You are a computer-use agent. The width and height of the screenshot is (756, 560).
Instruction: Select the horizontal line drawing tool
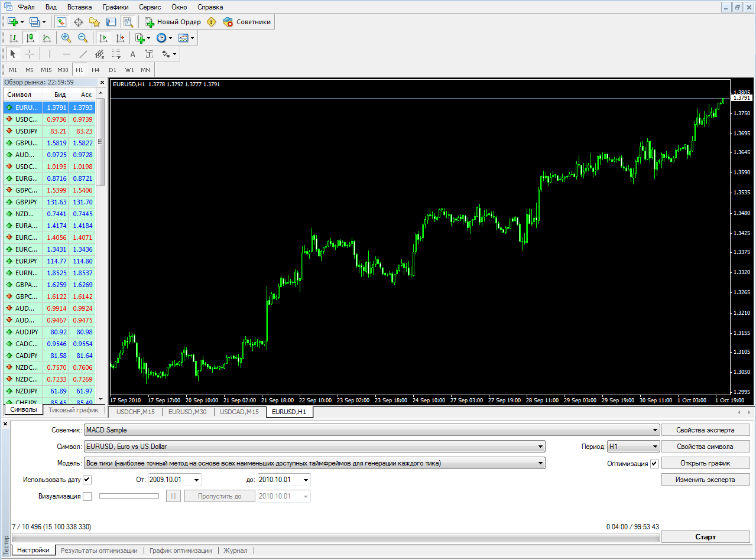(67, 54)
